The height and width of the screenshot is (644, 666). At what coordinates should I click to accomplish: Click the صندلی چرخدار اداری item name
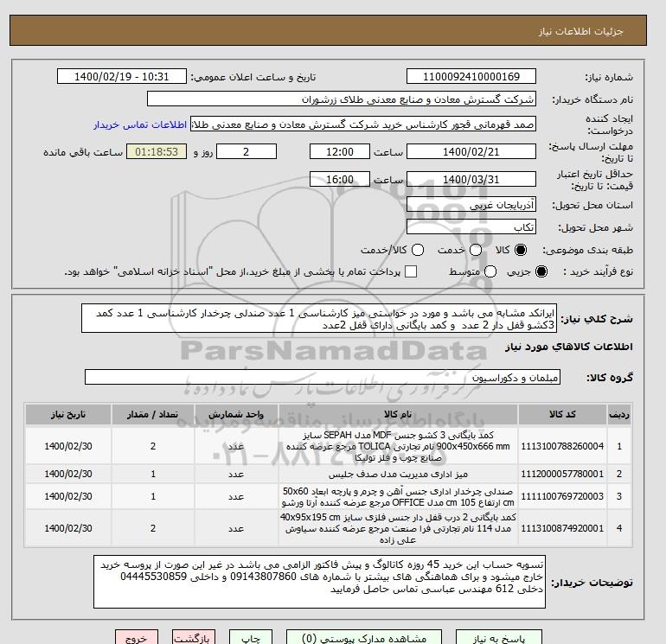[398, 497]
